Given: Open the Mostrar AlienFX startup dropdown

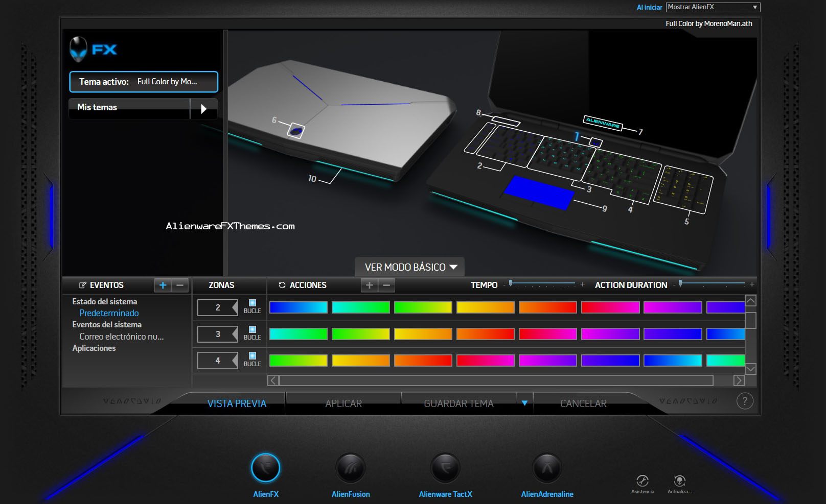Looking at the screenshot, I should pyautogui.click(x=713, y=7).
